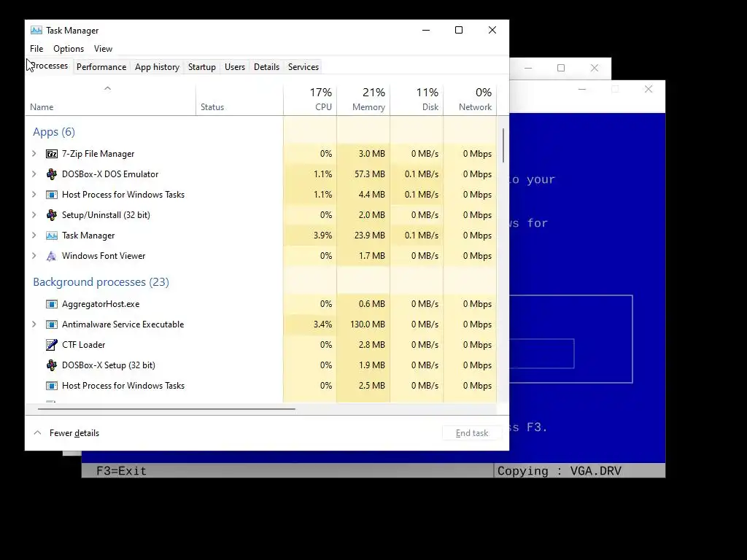Expand the Task Manager process row
This screenshot has width=747, height=560.
[34, 236]
